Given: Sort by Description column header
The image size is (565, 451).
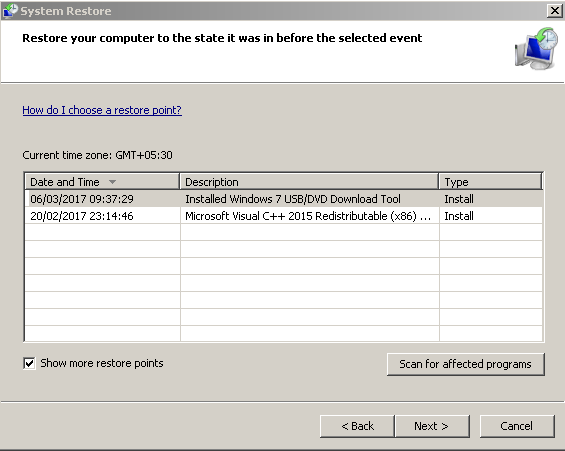Looking at the screenshot, I should (x=309, y=182).
